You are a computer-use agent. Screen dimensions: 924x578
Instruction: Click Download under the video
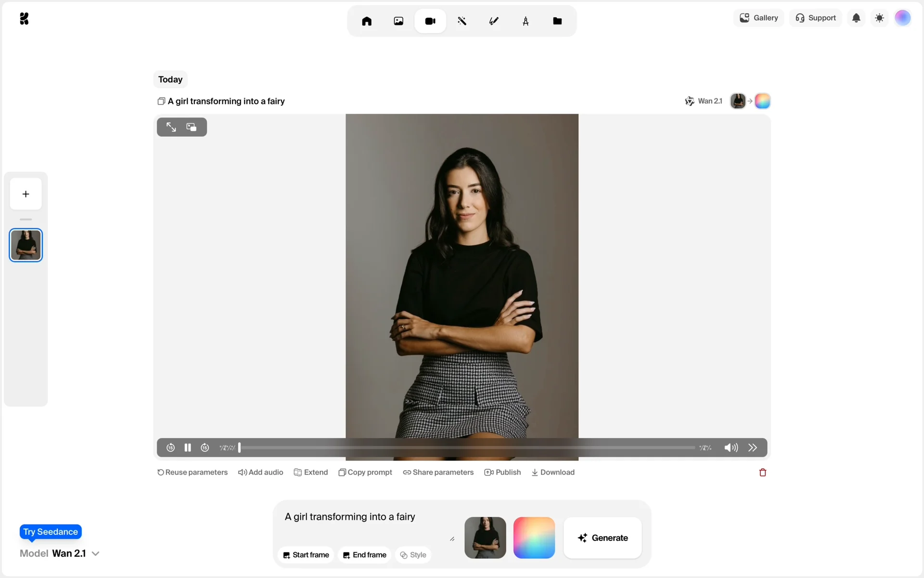553,472
